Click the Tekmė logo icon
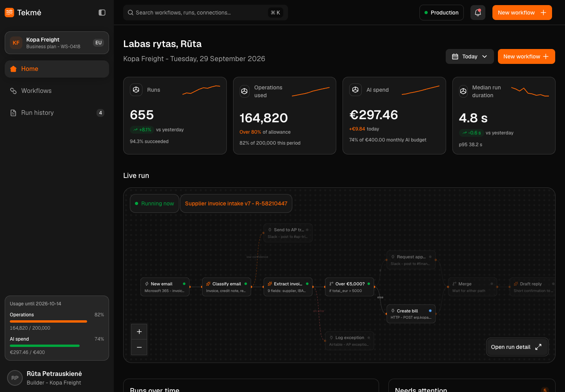Viewport: 565px width, 392px height. click(9, 13)
